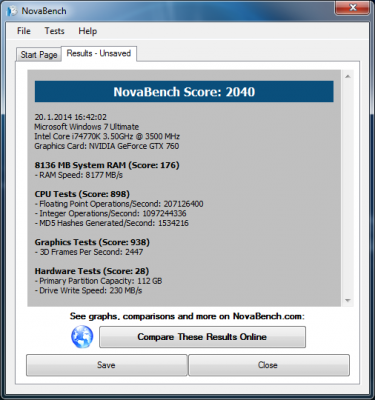Open the File menu

click(24, 31)
